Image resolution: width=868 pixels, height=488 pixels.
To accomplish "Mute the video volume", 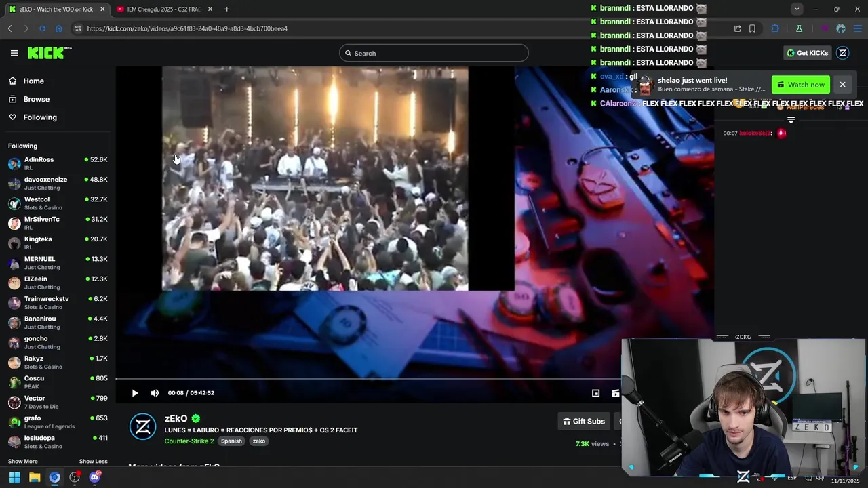I will (x=155, y=393).
